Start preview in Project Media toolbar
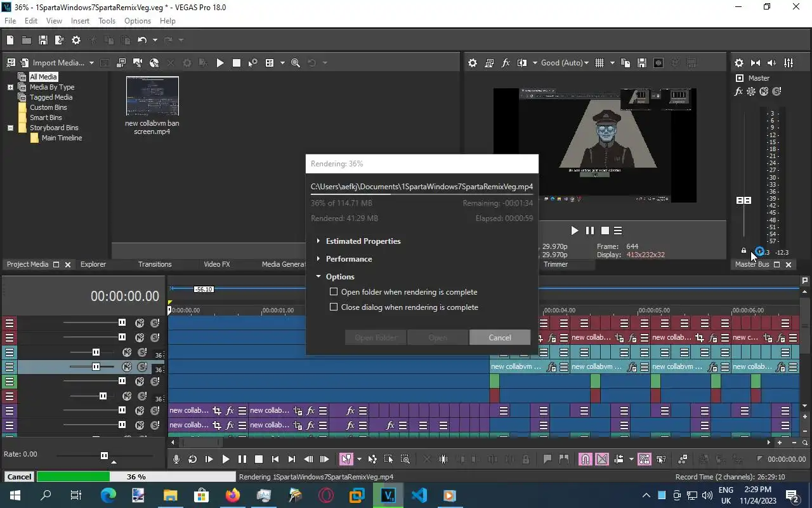Viewport: 812px width, 508px height. pos(220,63)
